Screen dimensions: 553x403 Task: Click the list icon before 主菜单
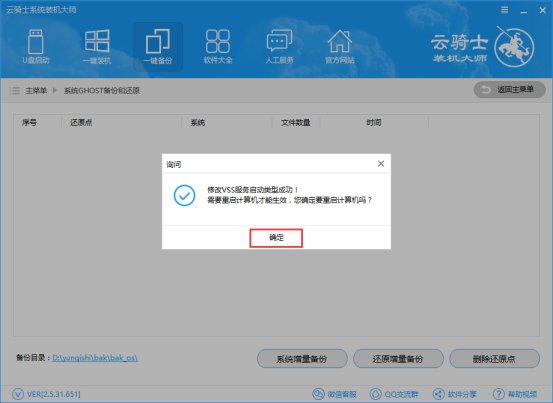coord(14,91)
